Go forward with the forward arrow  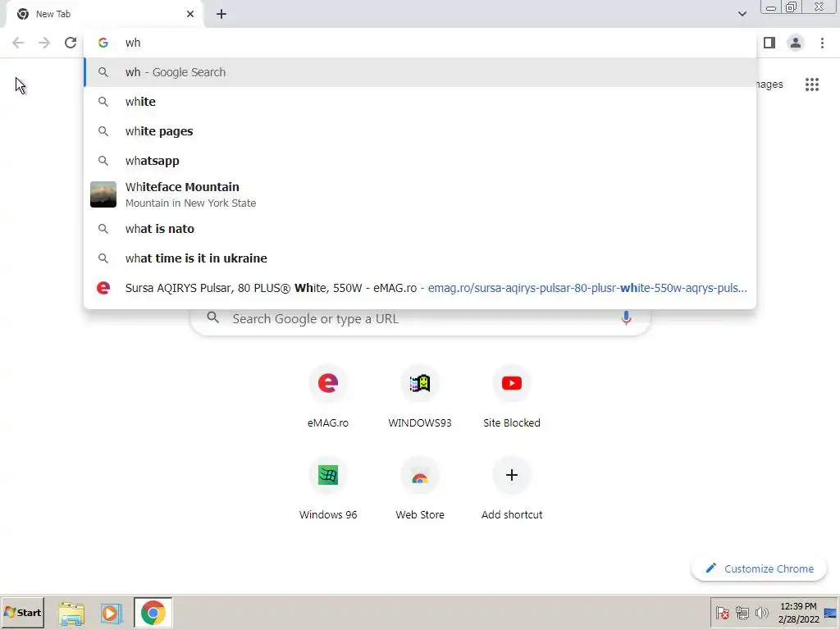(x=44, y=43)
